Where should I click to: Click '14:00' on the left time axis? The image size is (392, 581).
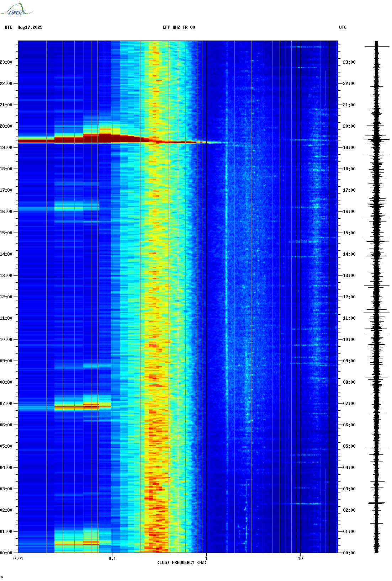pos(6,254)
